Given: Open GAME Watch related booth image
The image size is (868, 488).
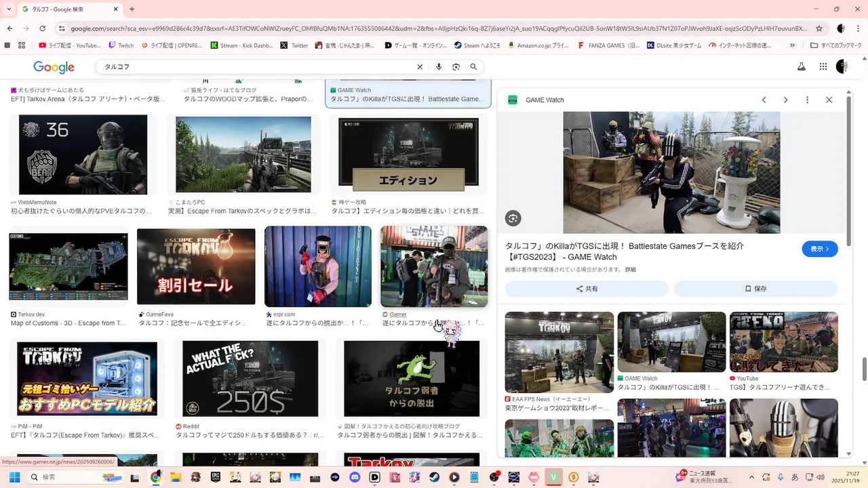Looking at the screenshot, I should 671,342.
